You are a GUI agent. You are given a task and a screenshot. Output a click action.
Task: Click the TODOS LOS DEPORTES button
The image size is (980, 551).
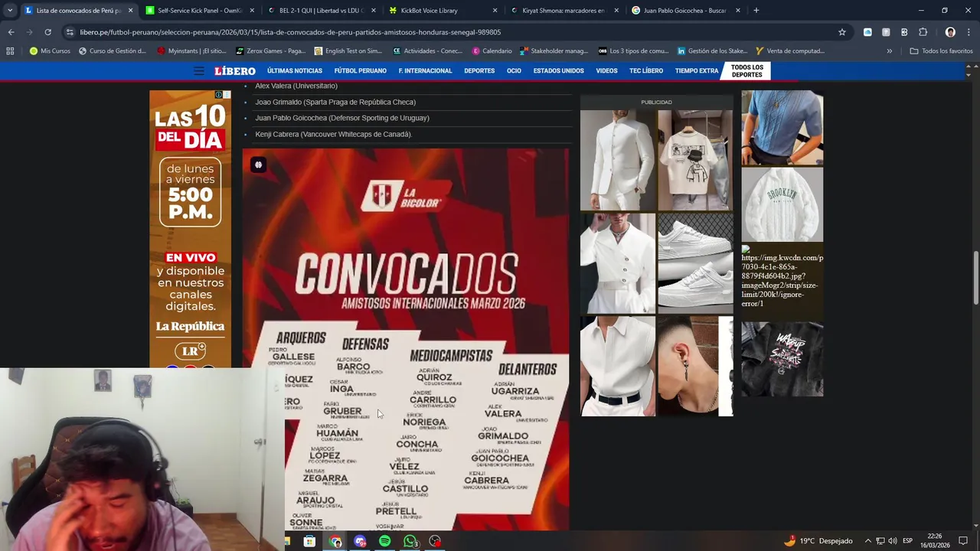746,70
